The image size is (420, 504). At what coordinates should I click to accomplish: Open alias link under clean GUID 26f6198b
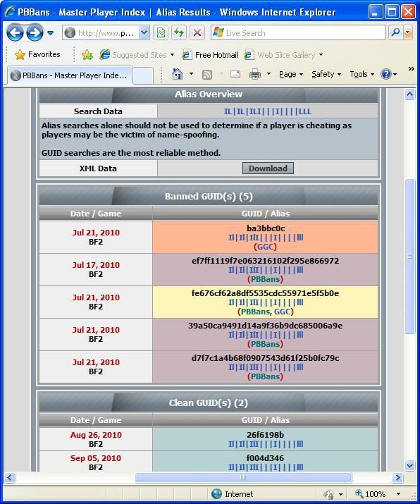(x=266, y=444)
